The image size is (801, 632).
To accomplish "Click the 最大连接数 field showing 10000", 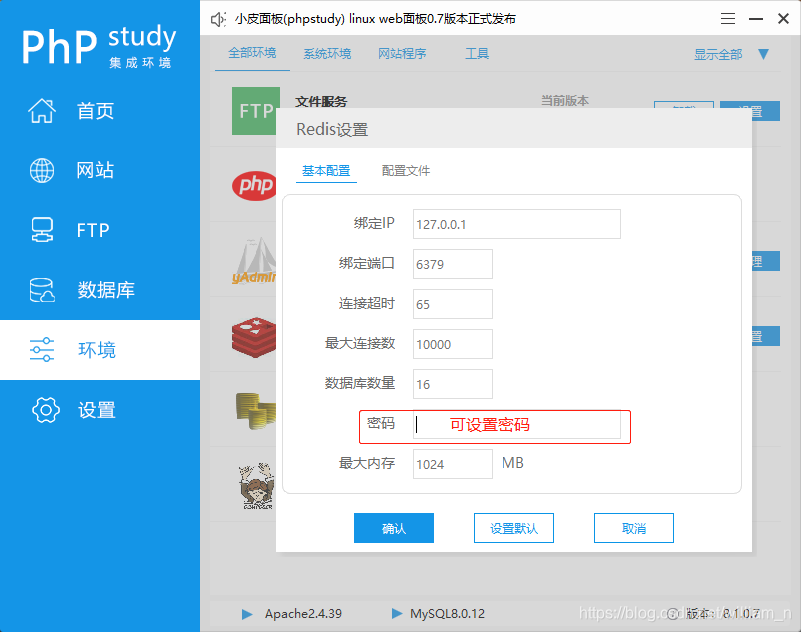I will (453, 344).
